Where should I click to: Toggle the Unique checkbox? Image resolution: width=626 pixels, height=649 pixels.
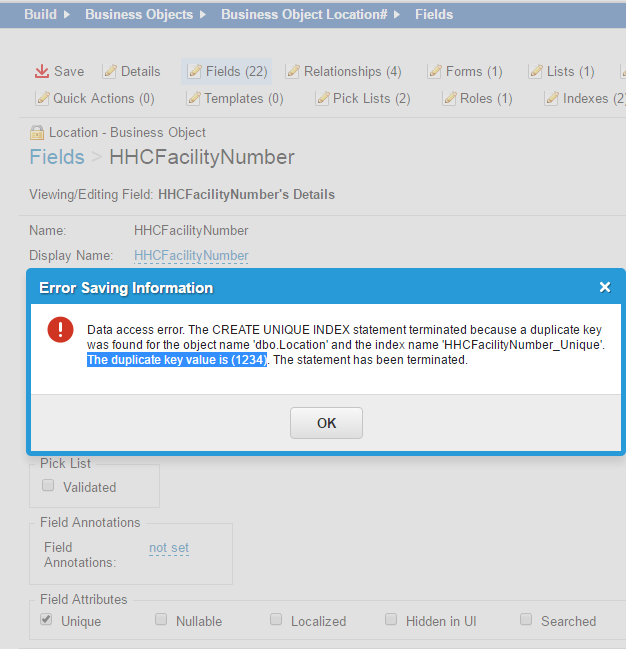click(47, 620)
